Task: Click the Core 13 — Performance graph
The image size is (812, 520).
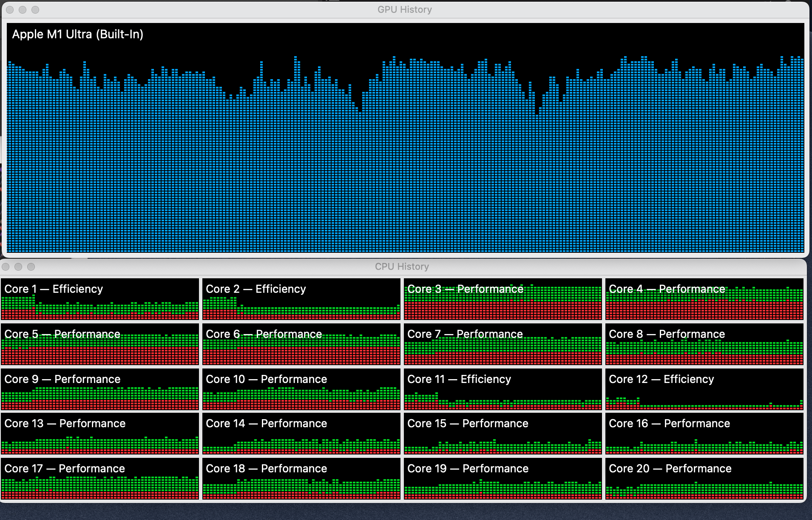Action: pyautogui.click(x=100, y=434)
